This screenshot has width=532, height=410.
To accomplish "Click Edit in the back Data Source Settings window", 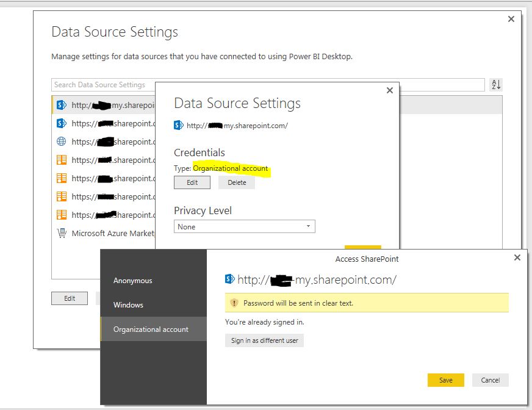I will (x=70, y=298).
